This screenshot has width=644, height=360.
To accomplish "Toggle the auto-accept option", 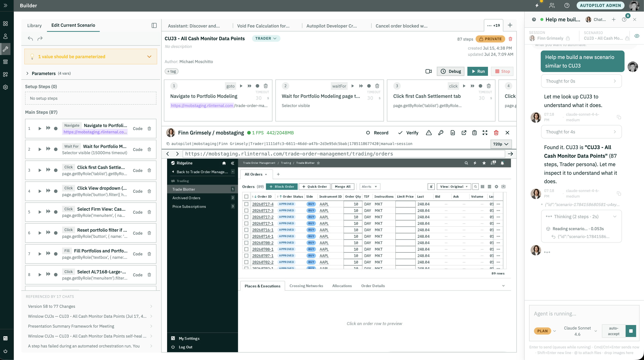I will point(614,331).
